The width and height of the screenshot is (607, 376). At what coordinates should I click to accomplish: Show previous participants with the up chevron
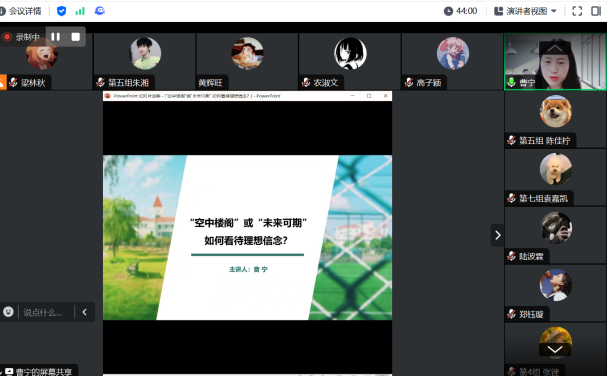click(x=555, y=48)
